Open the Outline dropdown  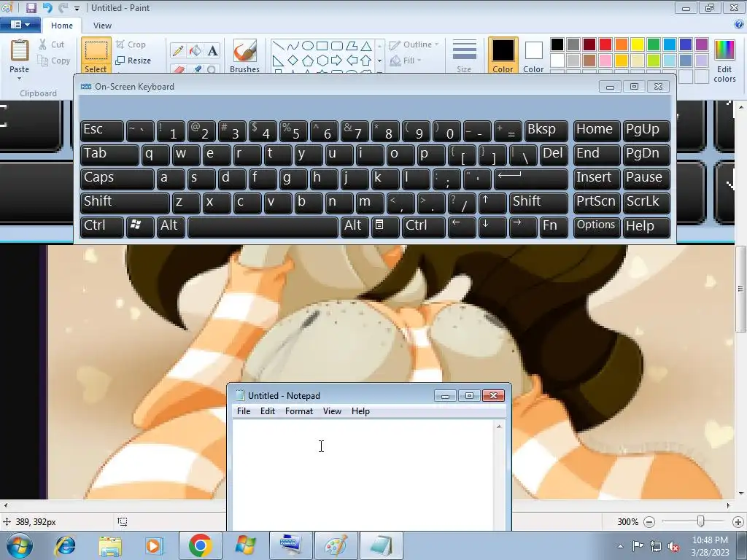tap(414, 44)
